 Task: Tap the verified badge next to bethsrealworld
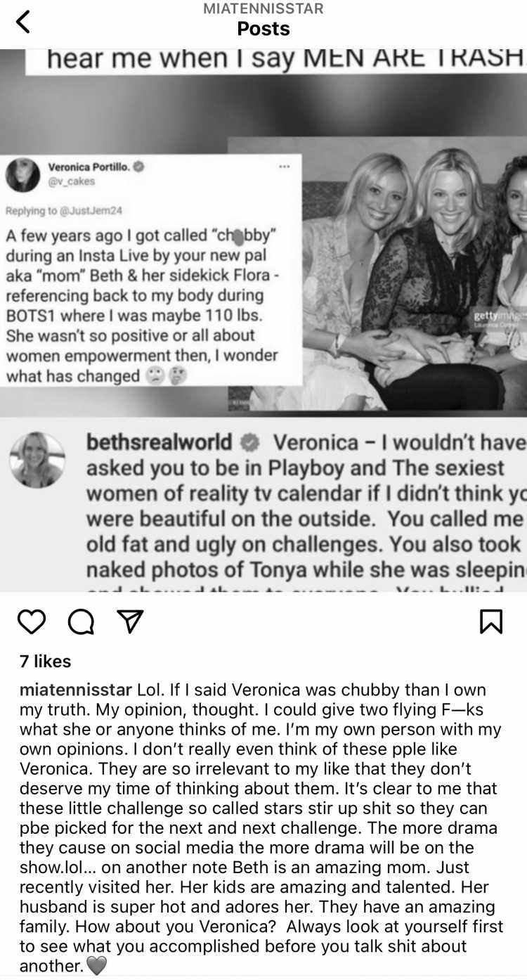click(x=249, y=443)
